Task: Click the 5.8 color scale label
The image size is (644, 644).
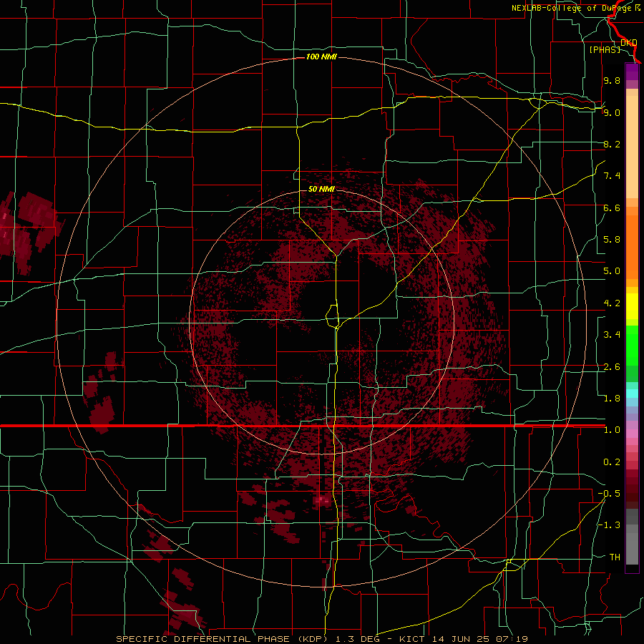Action: coord(612,240)
